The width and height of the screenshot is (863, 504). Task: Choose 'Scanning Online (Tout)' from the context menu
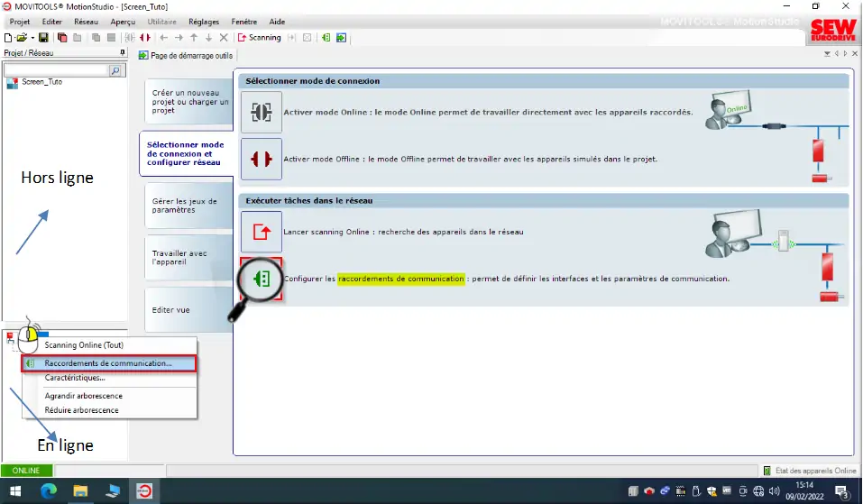pos(109,345)
